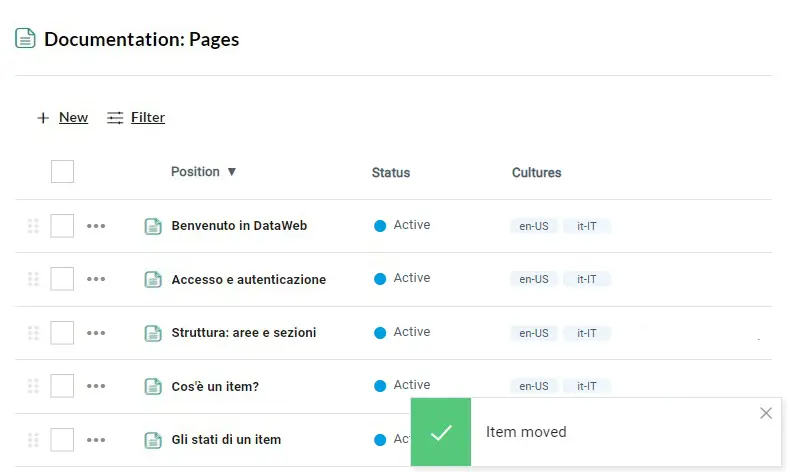This screenshot has width=790, height=472.
Task: Click the blue status dot for Cos'è un item?
Action: point(380,386)
